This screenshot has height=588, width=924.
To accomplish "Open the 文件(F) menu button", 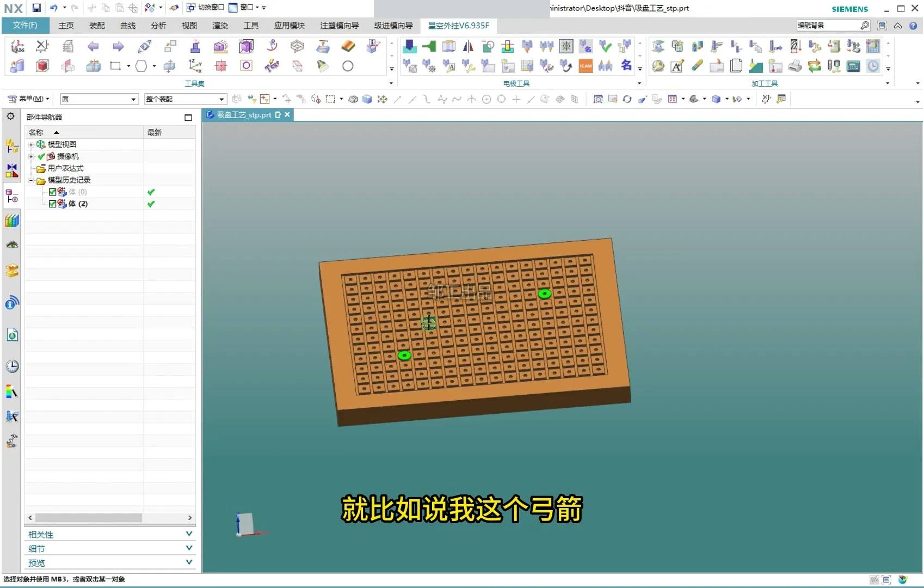I will point(25,26).
